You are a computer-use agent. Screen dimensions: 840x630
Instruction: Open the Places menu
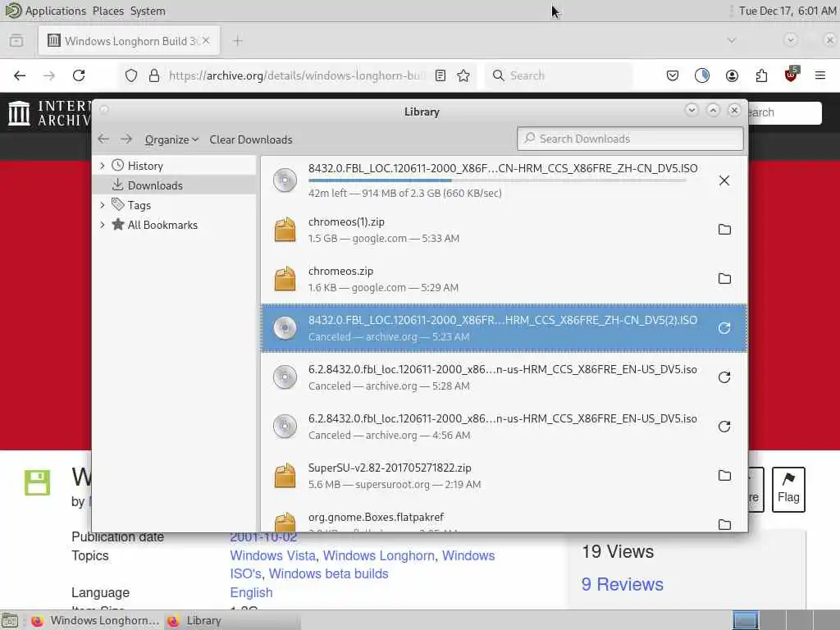point(107,11)
